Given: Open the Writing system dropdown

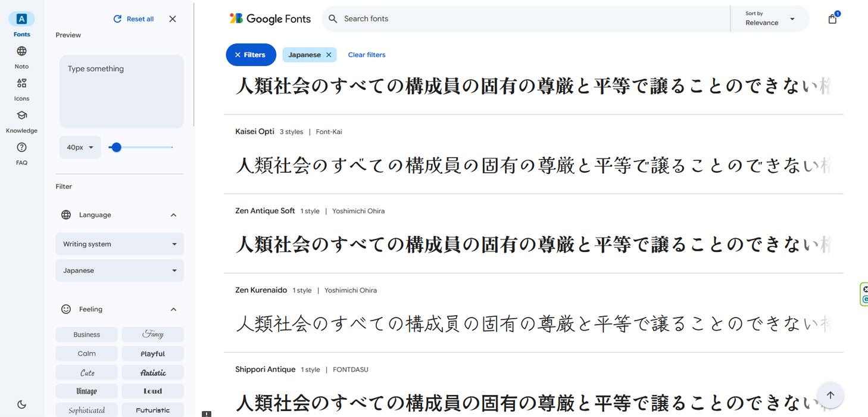Looking at the screenshot, I should coord(119,244).
